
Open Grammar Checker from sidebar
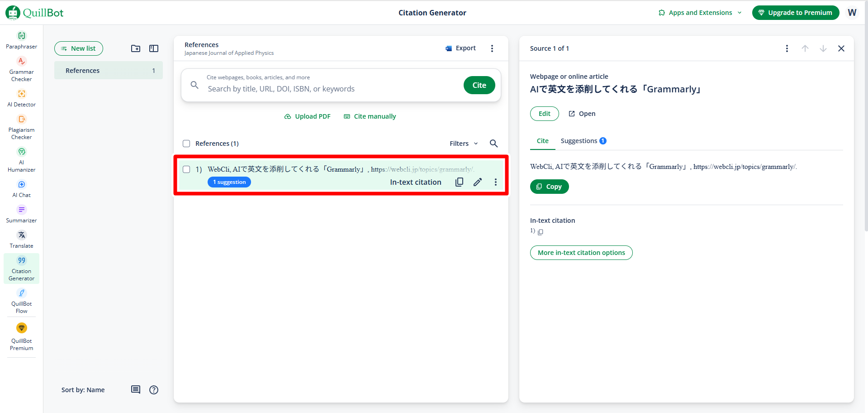click(x=21, y=69)
